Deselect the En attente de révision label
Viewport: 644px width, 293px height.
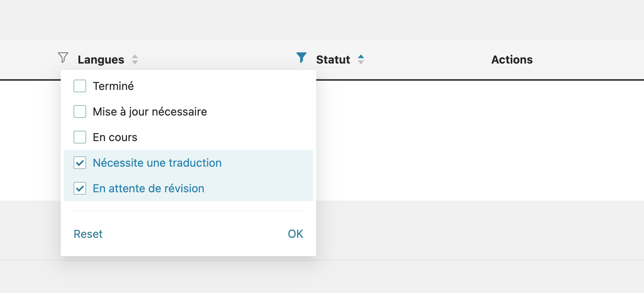click(x=149, y=188)
